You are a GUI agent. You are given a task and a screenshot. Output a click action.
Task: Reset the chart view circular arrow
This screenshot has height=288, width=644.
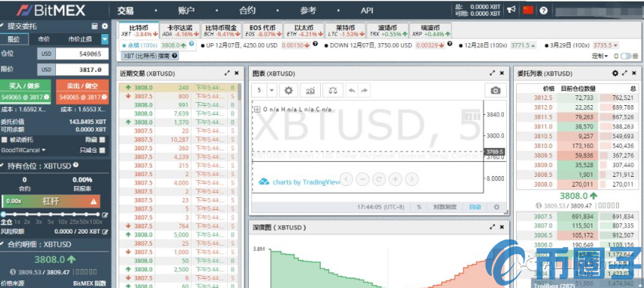coord(378,179)
